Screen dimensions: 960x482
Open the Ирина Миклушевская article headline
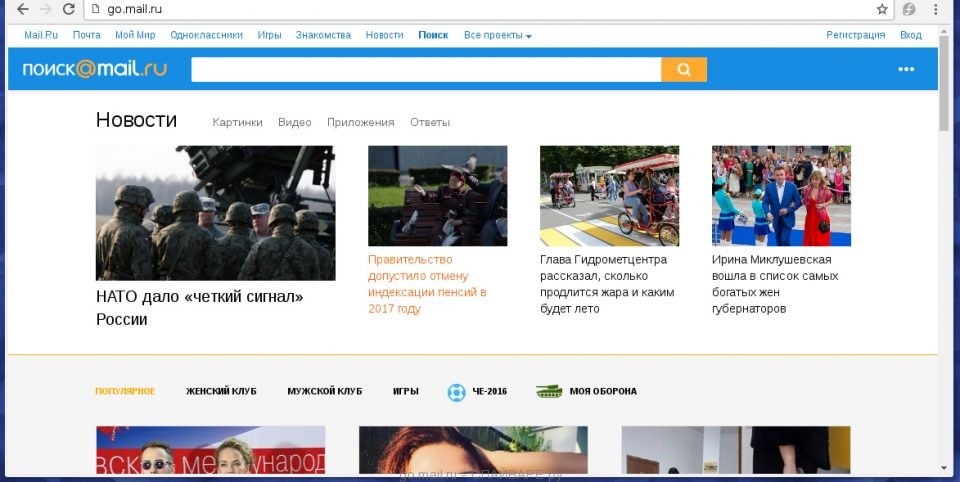[775, 284]
